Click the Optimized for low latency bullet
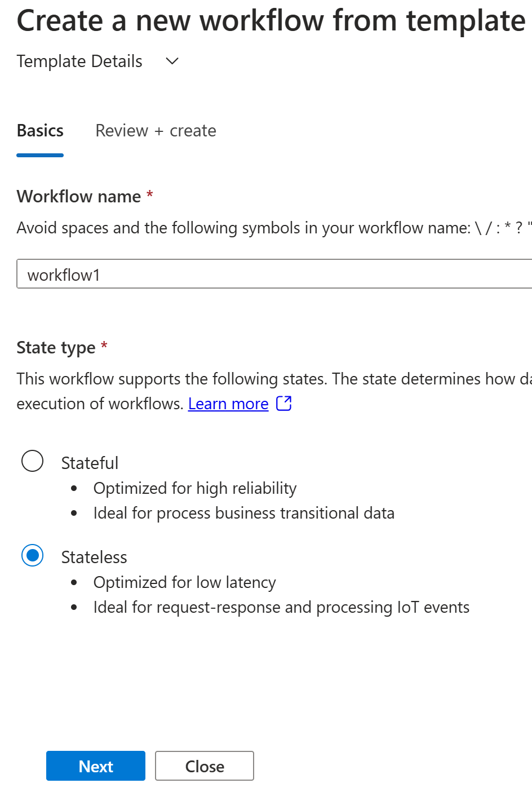 click(x=185, y=582)
